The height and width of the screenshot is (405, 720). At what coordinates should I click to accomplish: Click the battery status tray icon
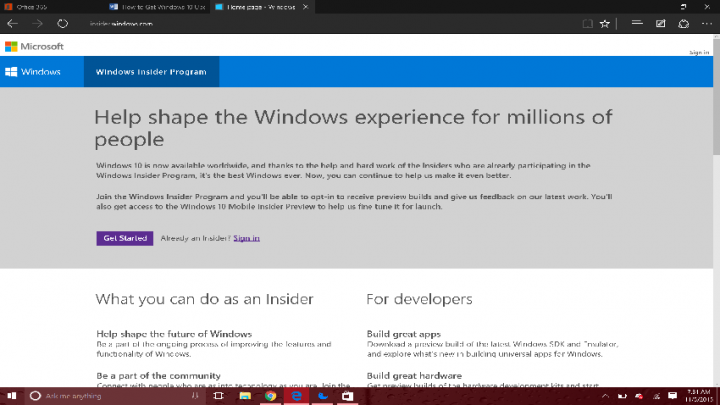pyautogui.click(x=622, y=396)
